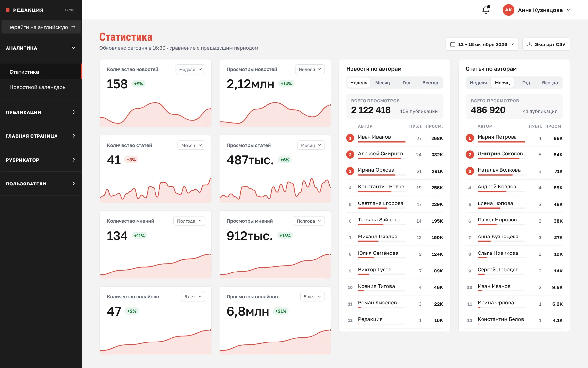Image resolution: width=588 pixels, height=368 pixels.
Task: Click the download icon on Экспорт CSV
Action: 530,44
